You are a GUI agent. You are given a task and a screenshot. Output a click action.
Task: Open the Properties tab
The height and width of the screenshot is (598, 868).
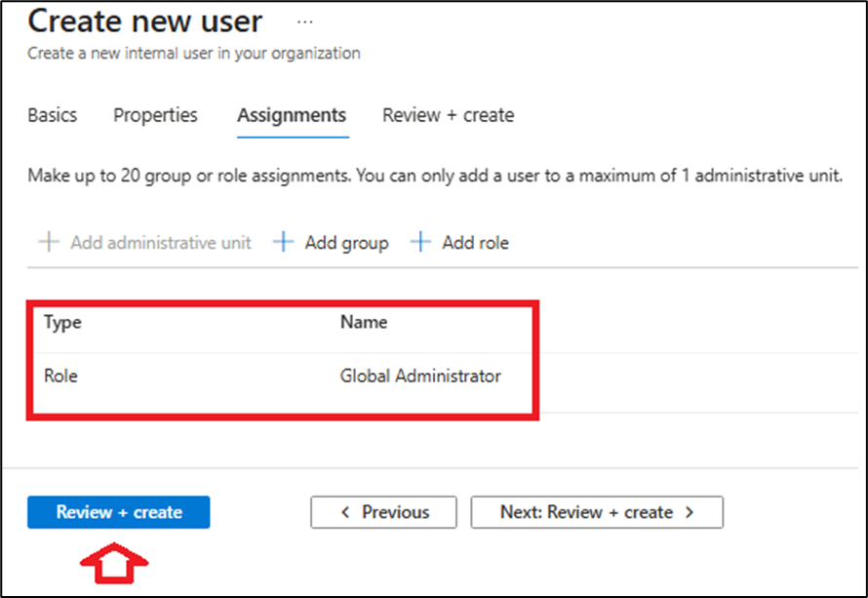155,115
